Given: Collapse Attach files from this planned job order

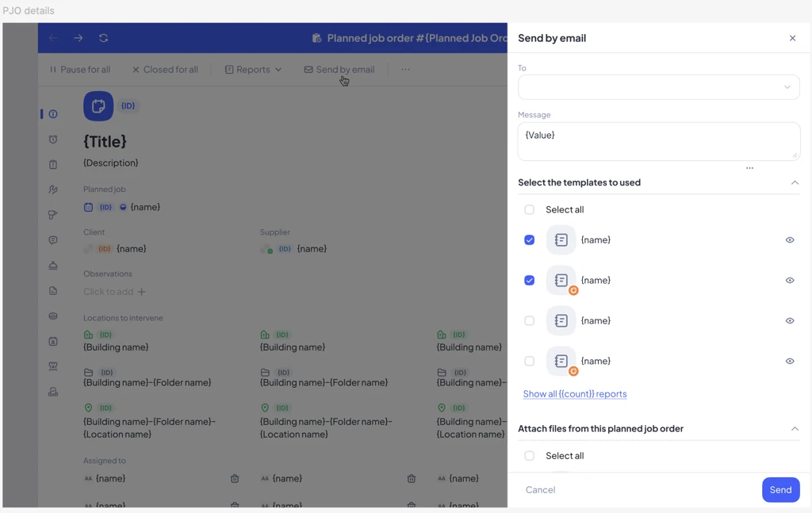Looking at the screenshot, I should pyautogui.click(x=795, y=429).
